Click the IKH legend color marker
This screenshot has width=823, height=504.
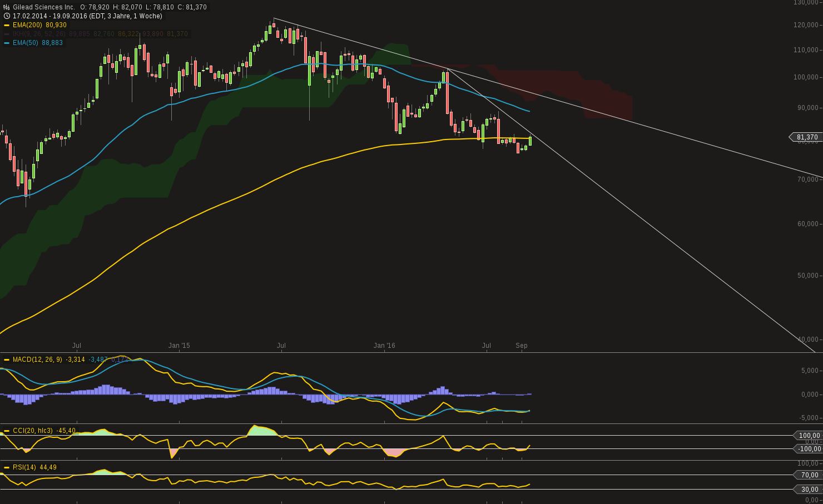point(6,34)
